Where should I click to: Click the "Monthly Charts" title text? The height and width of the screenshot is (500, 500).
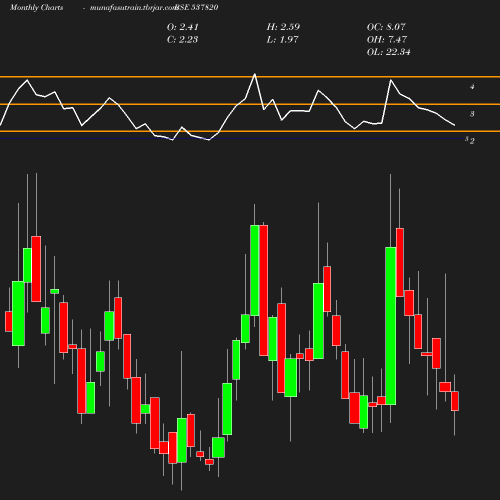pyautogui.click(x=36, y=7)
